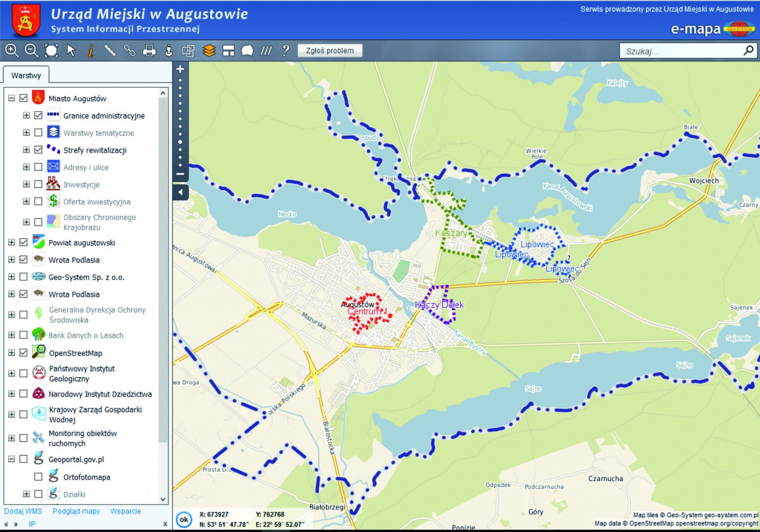
Task: Toggle the orange layers stack icon
Action: click(209, 50)
